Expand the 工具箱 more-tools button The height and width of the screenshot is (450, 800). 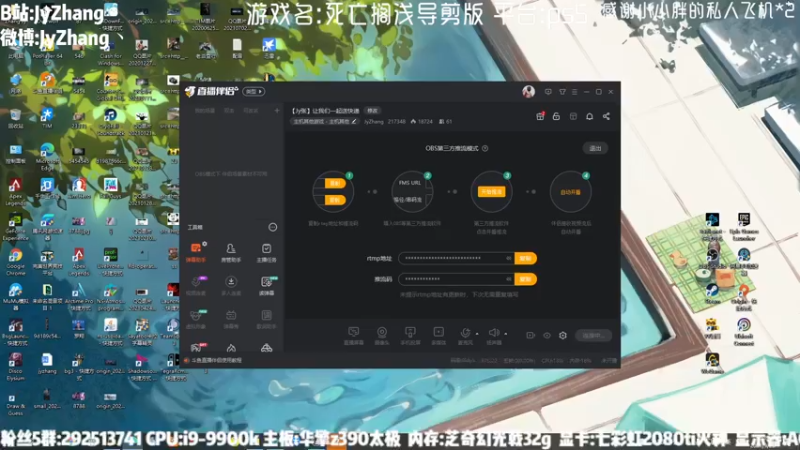coord(273,227)
